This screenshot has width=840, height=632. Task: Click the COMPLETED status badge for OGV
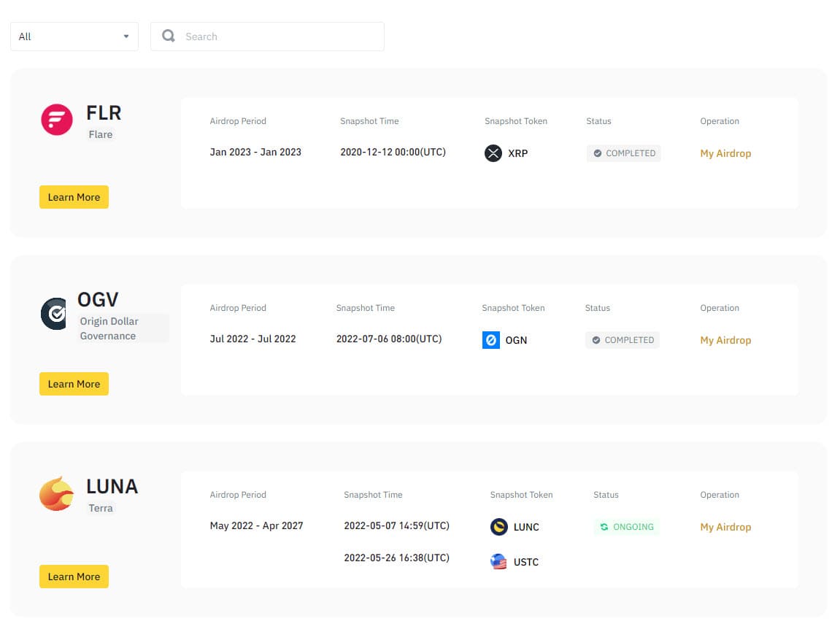click(623, 340)
